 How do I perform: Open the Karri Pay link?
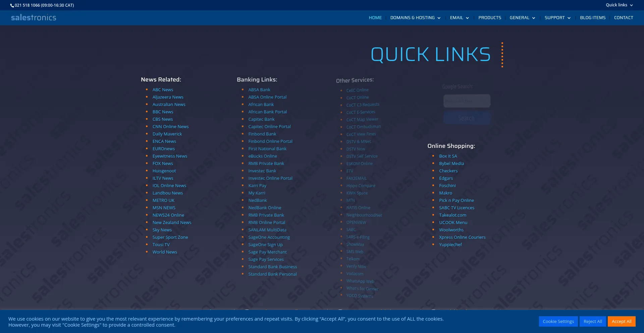coord(257,186)
